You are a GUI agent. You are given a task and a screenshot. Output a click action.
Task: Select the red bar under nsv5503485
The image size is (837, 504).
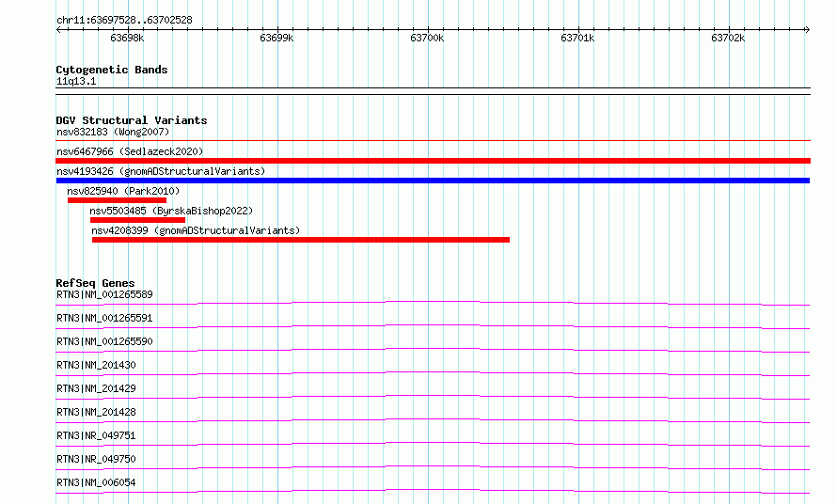(137, 220)
